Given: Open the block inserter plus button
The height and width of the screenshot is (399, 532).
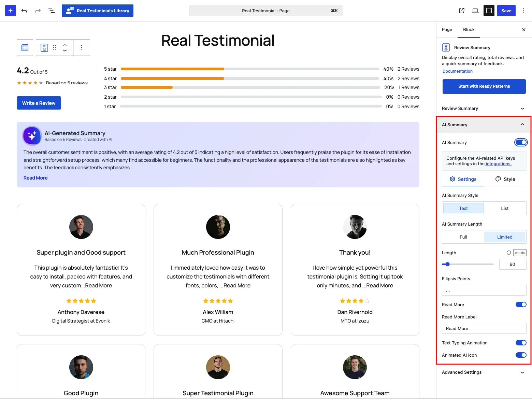Looking at the screenshot, I should pyautogui.click(x=11, y=11).
